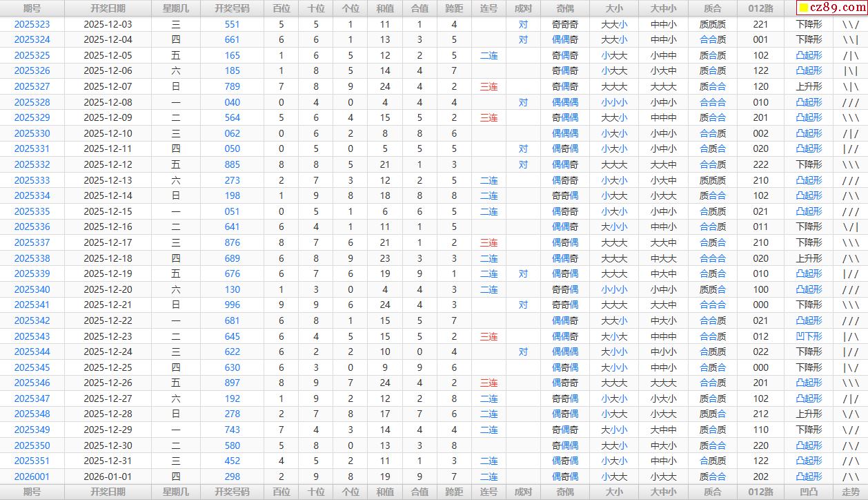
Task: Click 下降形 in row 2025332
Action: [x=809, y=164]
